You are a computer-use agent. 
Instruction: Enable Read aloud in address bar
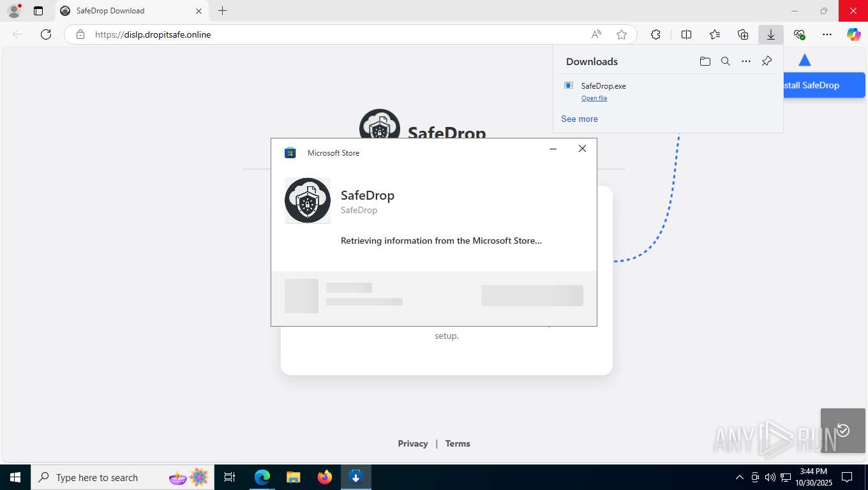tap(596, 34)
